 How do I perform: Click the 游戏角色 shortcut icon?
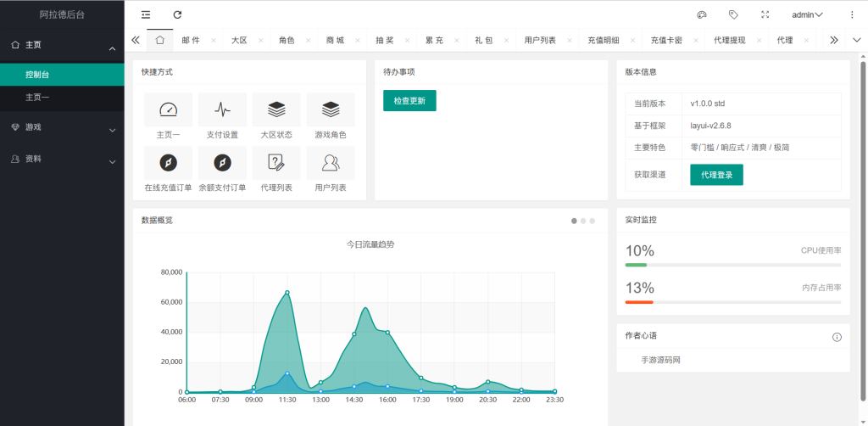point(331,110)
